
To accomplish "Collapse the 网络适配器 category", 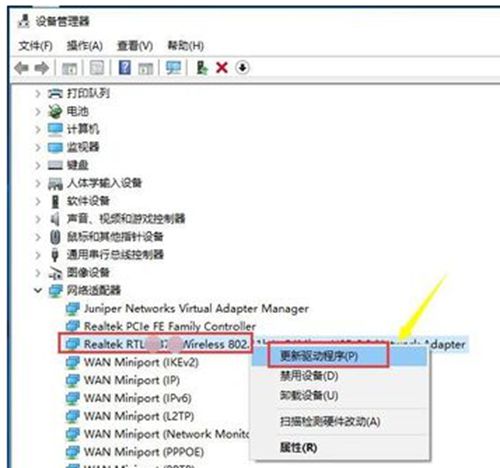I will pos(38,290).
